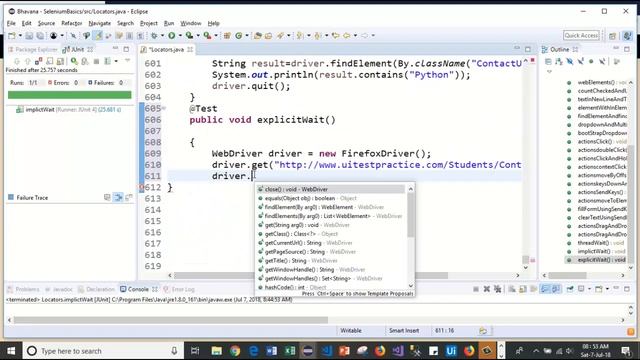Open the Refactor menu
The height and width of the screenshot is (360, 640).
(71, 23)
